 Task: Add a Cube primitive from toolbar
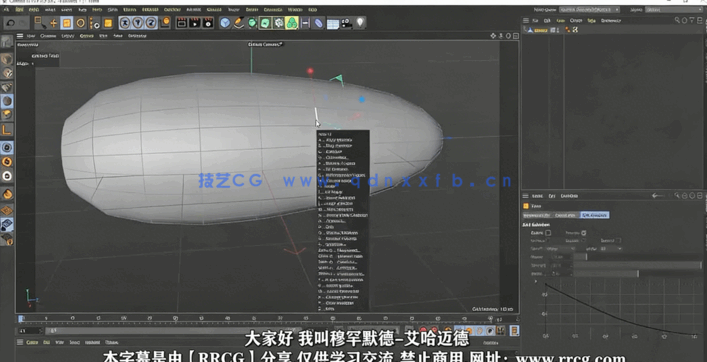pos(225,23)
